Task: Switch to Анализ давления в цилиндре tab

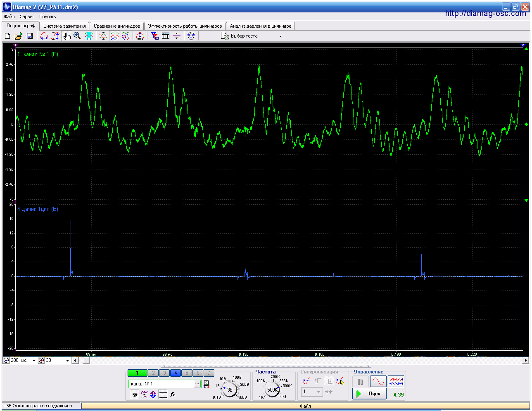Action: (261, 26)
